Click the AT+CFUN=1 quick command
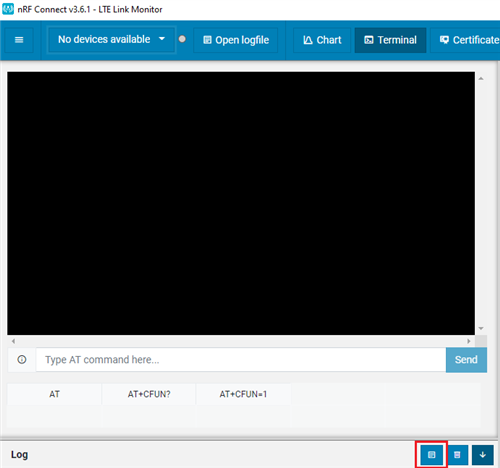The height and width of the screenshot is (468, 500). point(243,394)
